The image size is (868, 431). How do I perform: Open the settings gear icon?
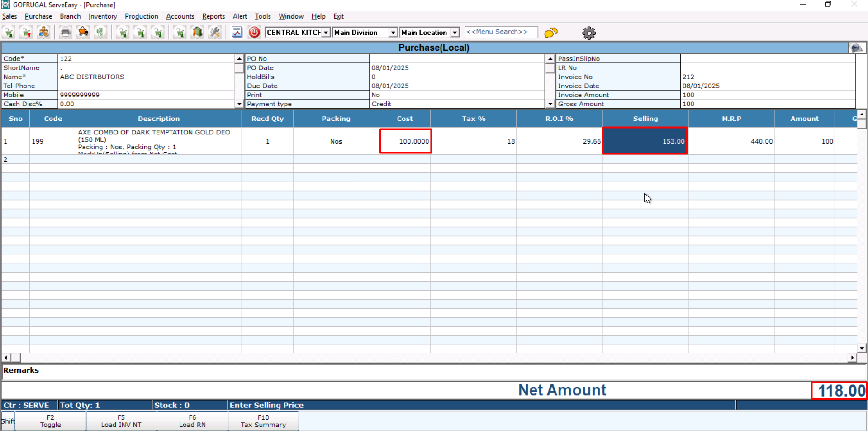[589, 33]
